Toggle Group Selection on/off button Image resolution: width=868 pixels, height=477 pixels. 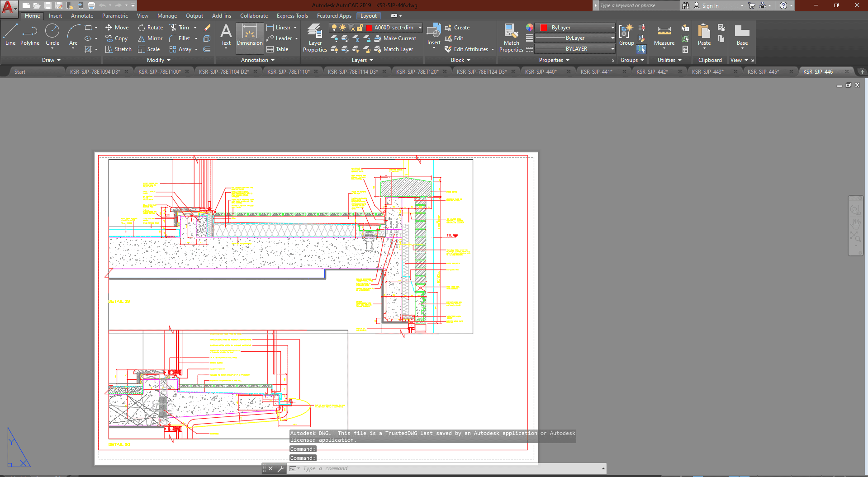641,49
